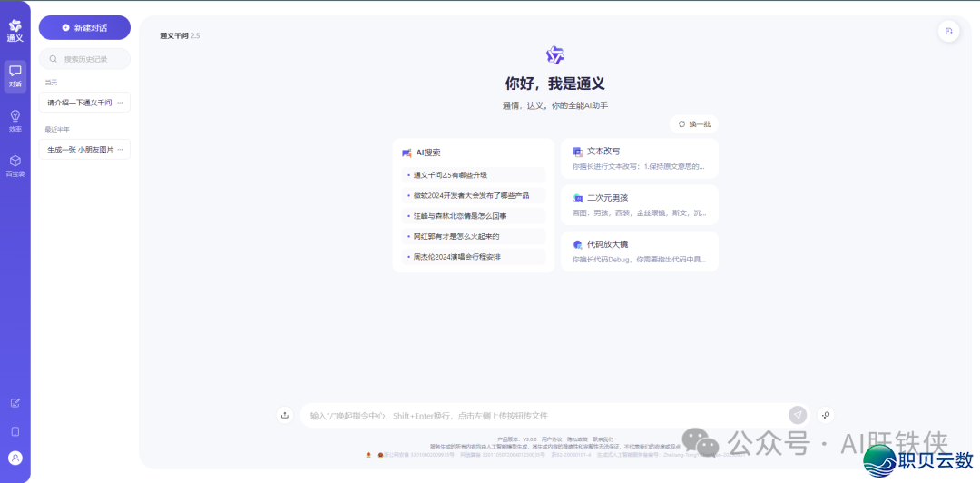The width and height of the screenshot is (980, 483).
Task: Open the 二次元男孩 card
Action: tap(640, 205)
